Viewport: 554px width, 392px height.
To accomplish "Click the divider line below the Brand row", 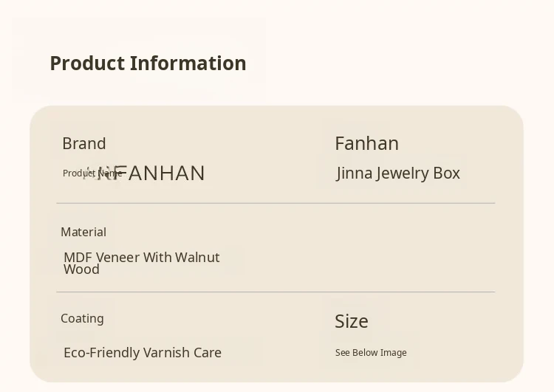I will click(x=276, y=203).
